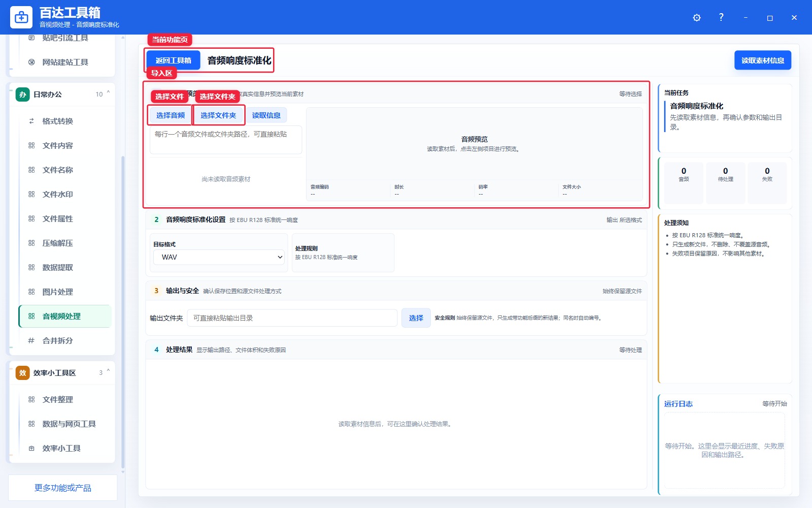Click the grid icon beside 数据提取
Viewport: 812px width, 508px height.
31,267
